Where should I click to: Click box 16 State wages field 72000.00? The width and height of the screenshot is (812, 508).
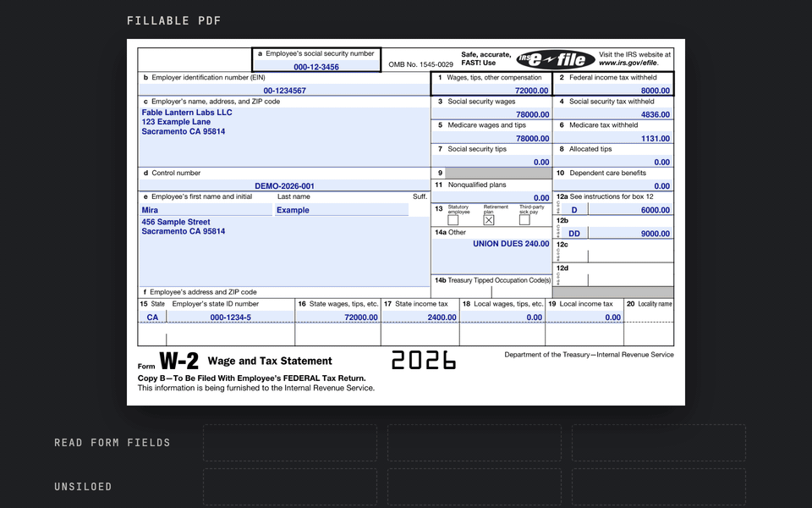pyautogui.click(x=337, y=317)
